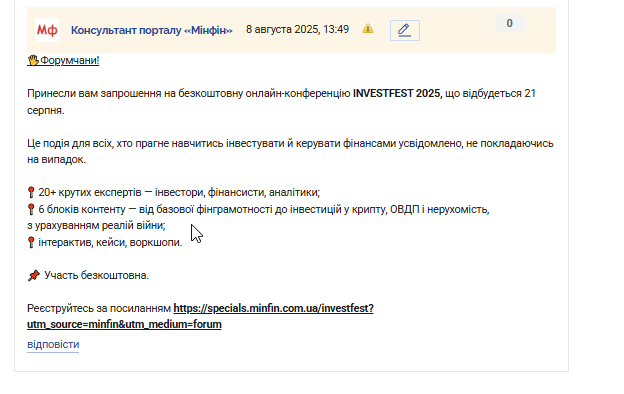
Task: Click paragraph starting Це подія для всіх
Action: [290, 151]
